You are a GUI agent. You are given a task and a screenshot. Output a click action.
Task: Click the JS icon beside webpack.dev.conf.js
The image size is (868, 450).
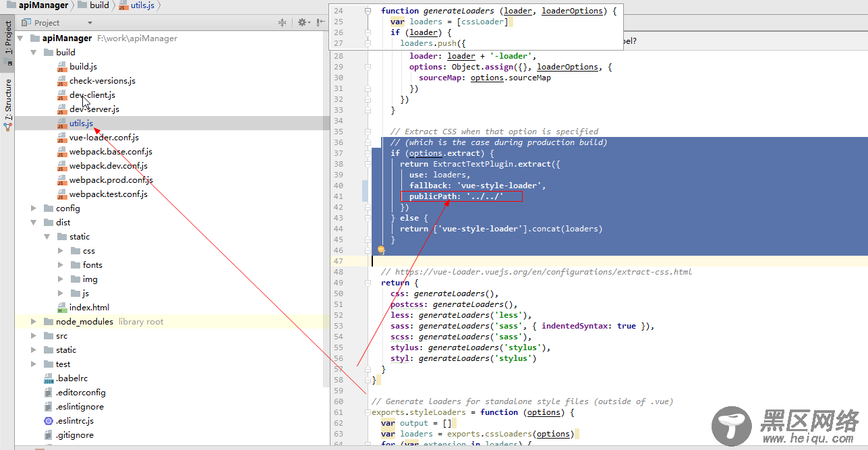click(x=61, y=166)
